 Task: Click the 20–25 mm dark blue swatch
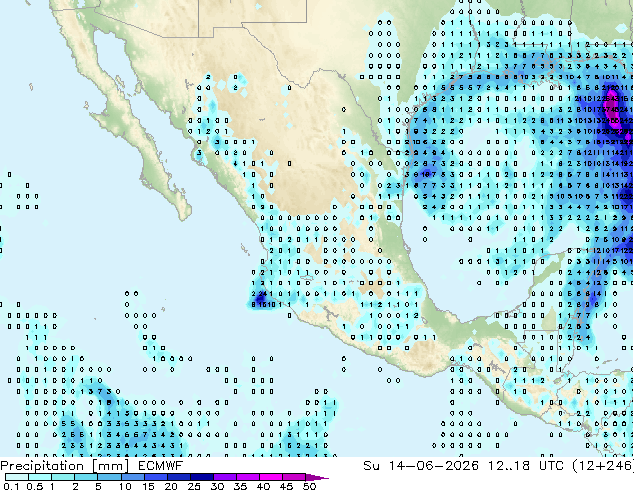[x=178, y=477]
